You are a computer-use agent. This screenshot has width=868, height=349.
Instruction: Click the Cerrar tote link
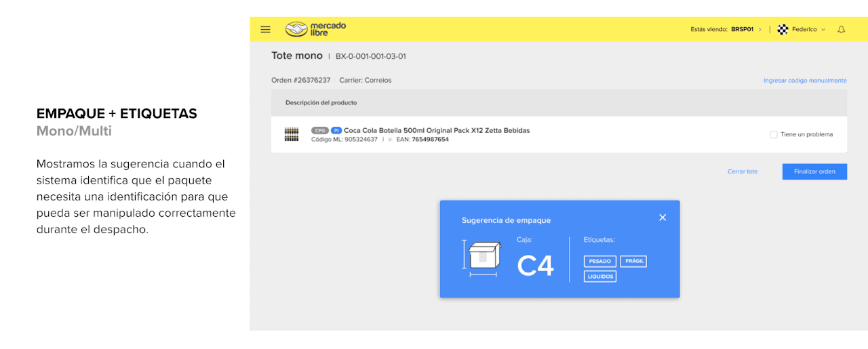tap(743, 171)
